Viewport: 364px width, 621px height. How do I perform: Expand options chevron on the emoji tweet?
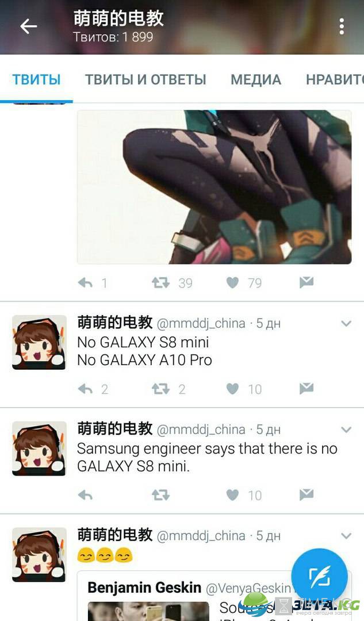pos(346,536)
